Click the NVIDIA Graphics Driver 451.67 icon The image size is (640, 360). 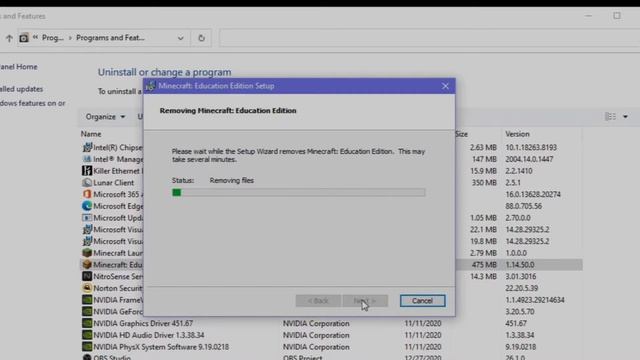[x=87, y=323]
